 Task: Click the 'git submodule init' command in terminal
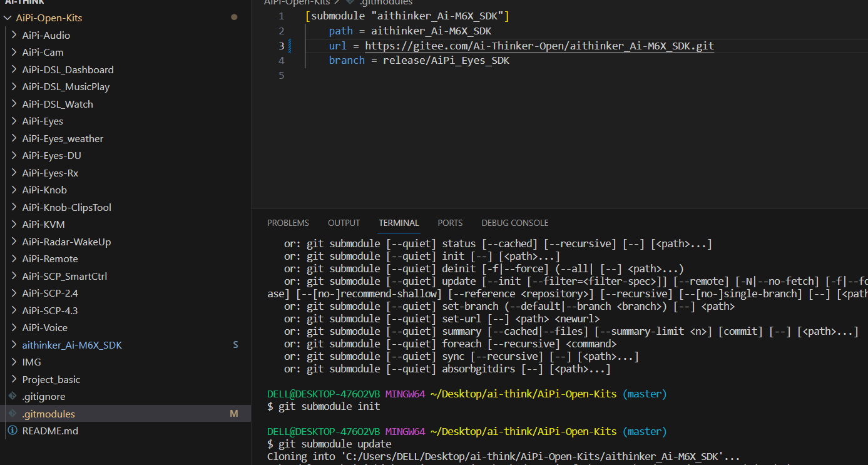(x=329, y=407)
